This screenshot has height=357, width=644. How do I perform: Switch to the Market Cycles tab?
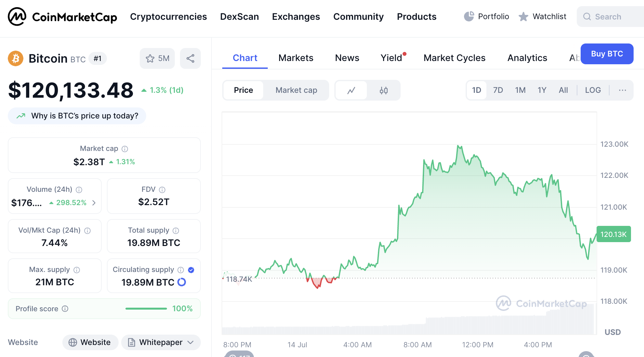tap(454, 58)
